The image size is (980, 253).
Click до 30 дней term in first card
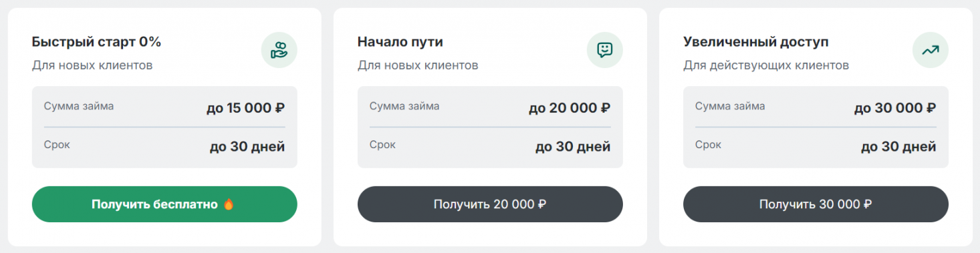[x=247, y=146]
